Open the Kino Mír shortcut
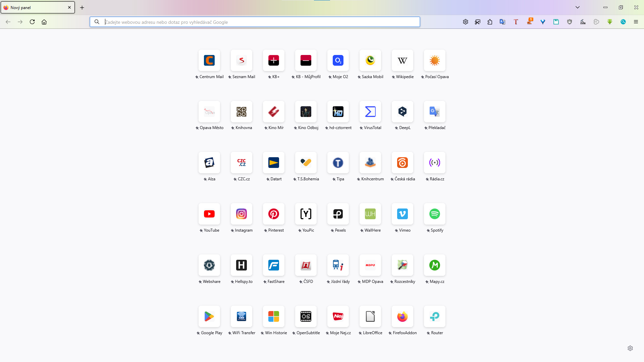644x362 pixels. coord(274,112)
